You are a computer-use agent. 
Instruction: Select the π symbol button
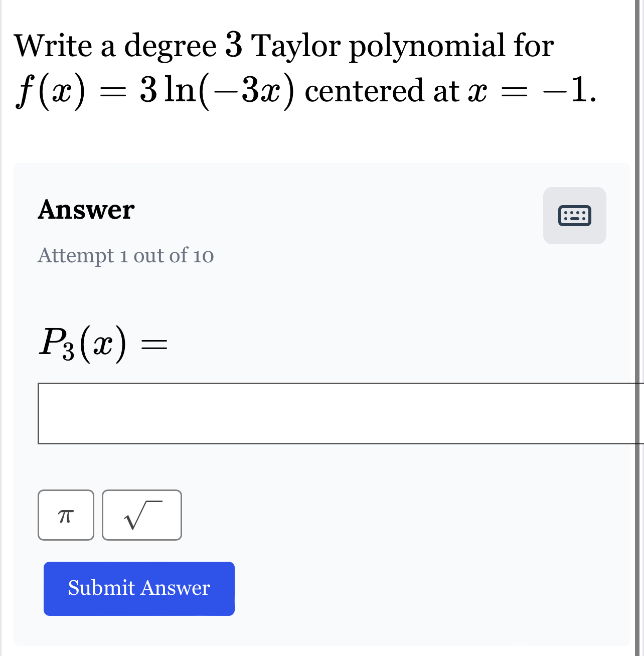66,515
